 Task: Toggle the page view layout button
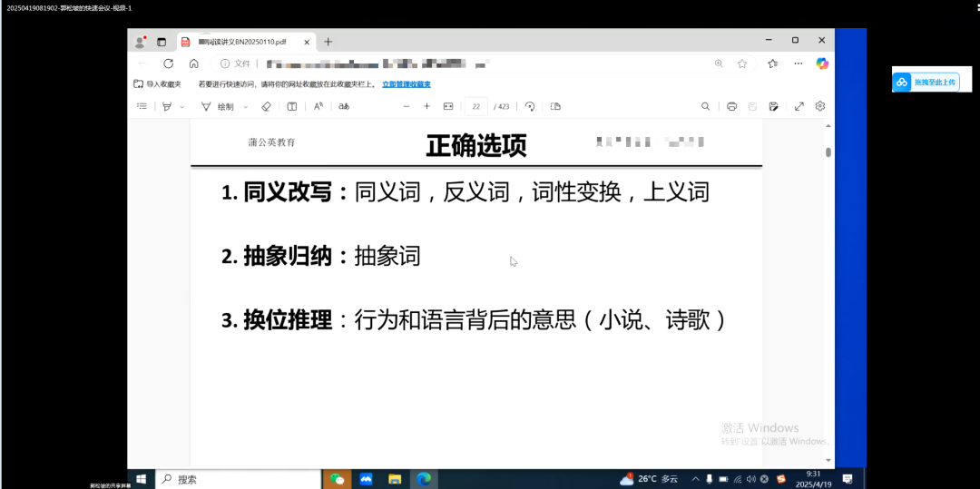[x=555, y=106]
